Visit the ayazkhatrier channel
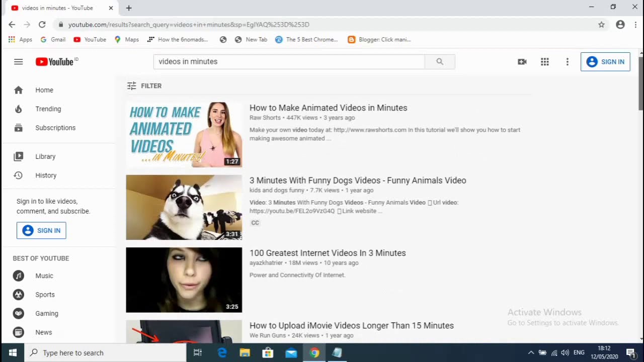Image resolution: width=644 pixels, height=362 pixels. coord(266,263)
